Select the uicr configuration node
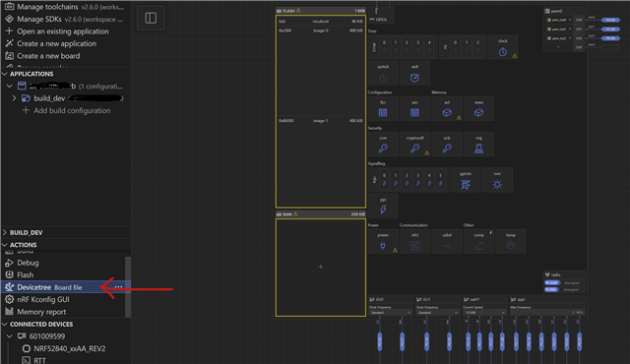 414,108
